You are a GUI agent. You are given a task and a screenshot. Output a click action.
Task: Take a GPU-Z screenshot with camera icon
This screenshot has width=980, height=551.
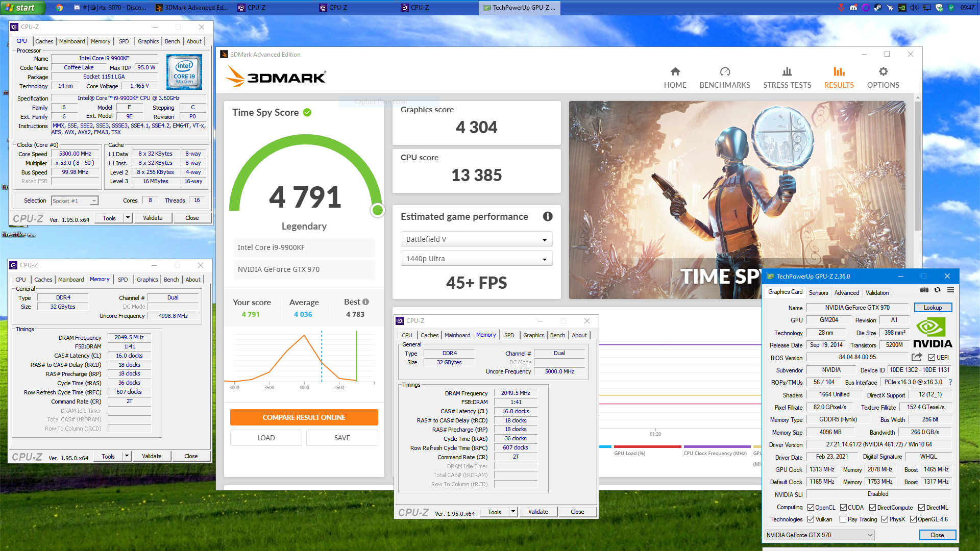(x=924, y=290)
